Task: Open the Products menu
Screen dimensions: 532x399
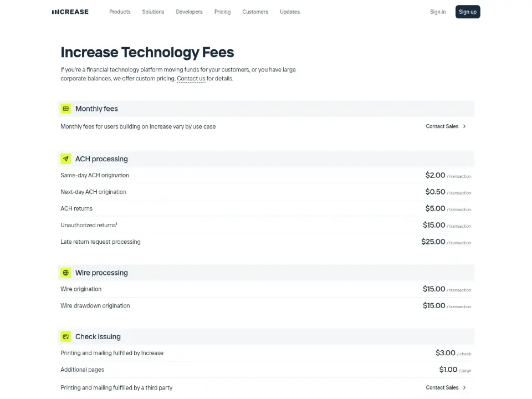Action: 120,12
